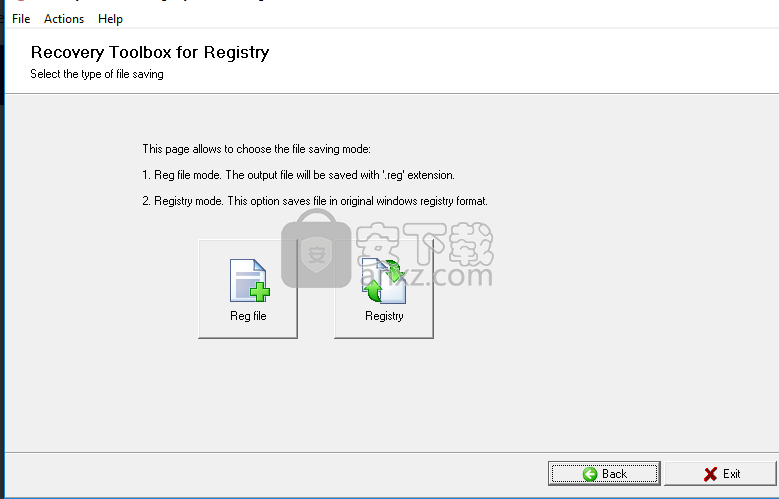Go back with the Back button

[x=604, y=474]
